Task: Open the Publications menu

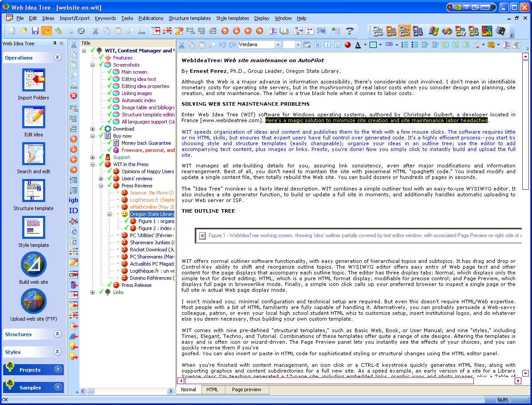Action: (151, 18)
